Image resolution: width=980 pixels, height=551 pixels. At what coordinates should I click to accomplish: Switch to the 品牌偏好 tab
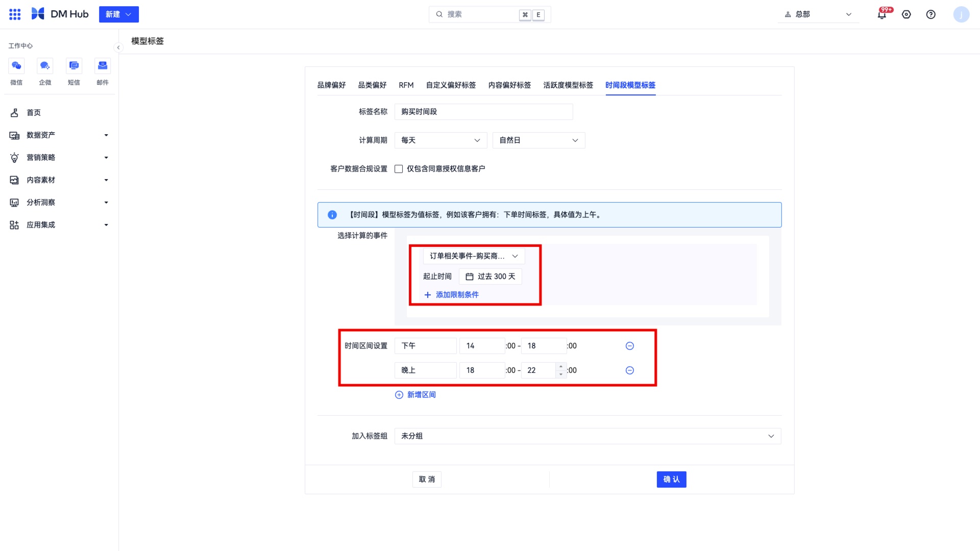[x=331, y=85]
